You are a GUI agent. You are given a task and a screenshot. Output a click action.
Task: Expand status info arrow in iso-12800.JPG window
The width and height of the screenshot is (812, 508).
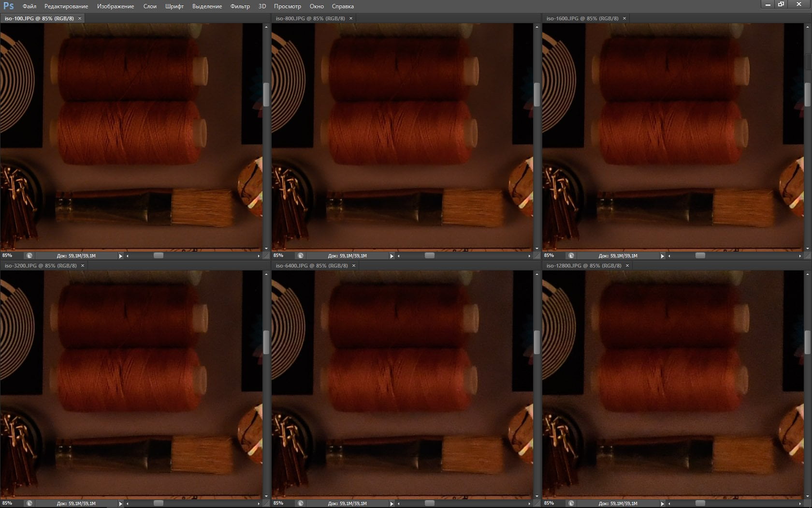tap(662, 504)
